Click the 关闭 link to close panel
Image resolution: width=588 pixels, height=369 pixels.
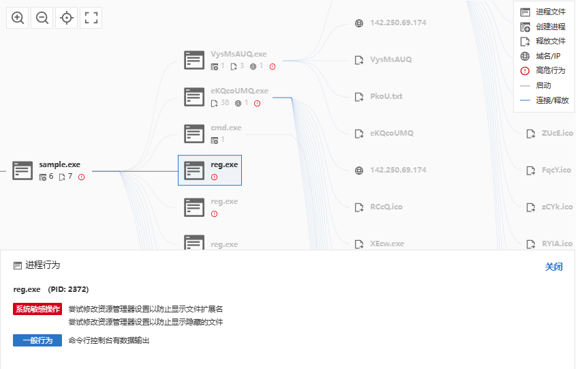(x=553, y=267)
